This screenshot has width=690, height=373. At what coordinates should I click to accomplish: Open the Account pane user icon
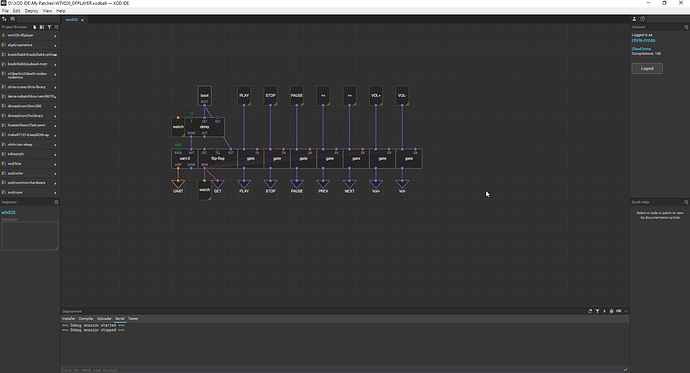634,19
